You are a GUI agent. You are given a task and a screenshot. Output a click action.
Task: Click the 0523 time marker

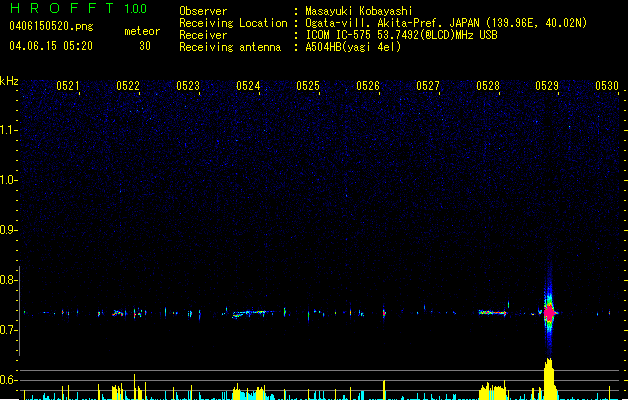188,86
